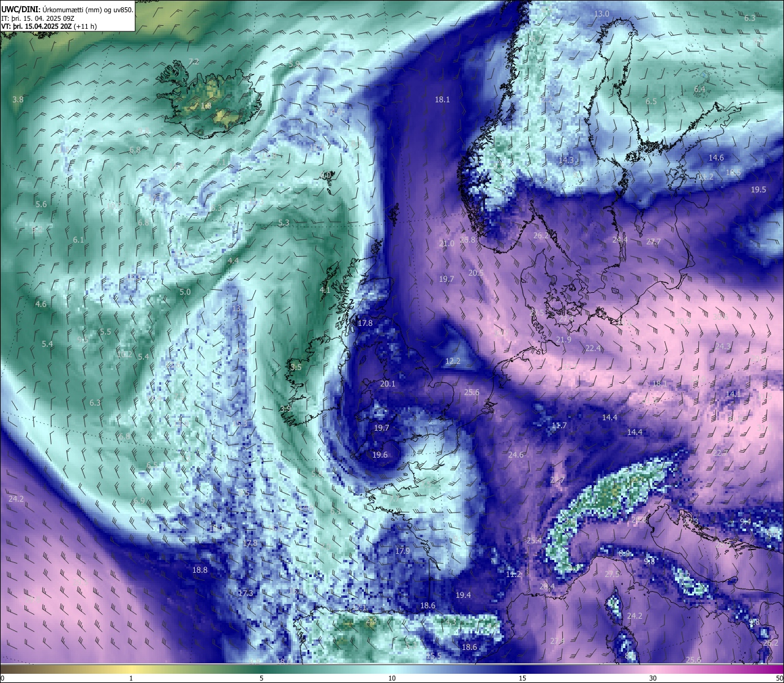Screen dimensions: 784x683
Task: Click the '5.3' map value
Action: [284, 223]
